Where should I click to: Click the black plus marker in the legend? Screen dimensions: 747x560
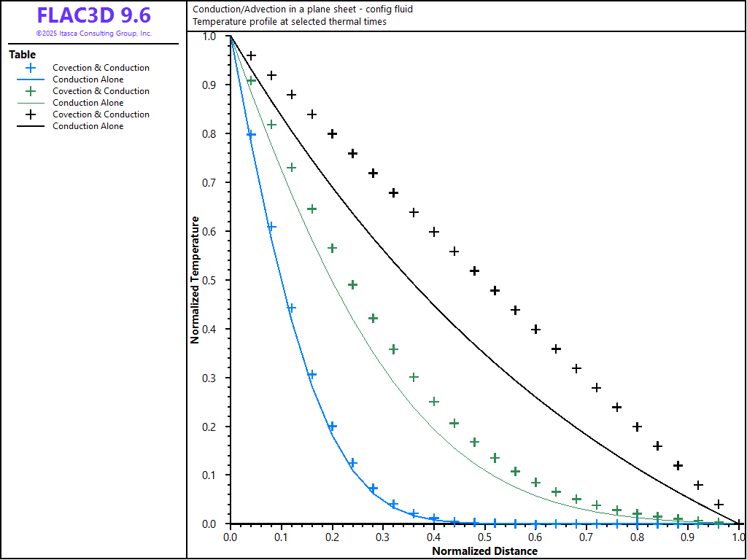coord(30,114)
